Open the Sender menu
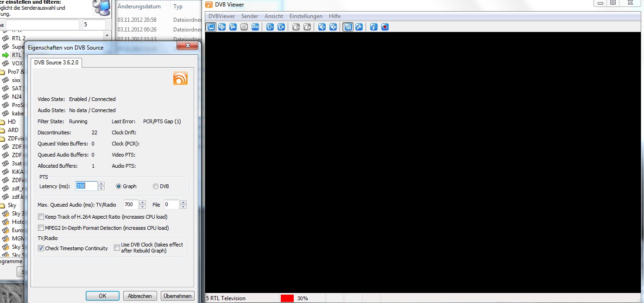 coord(250,16)
